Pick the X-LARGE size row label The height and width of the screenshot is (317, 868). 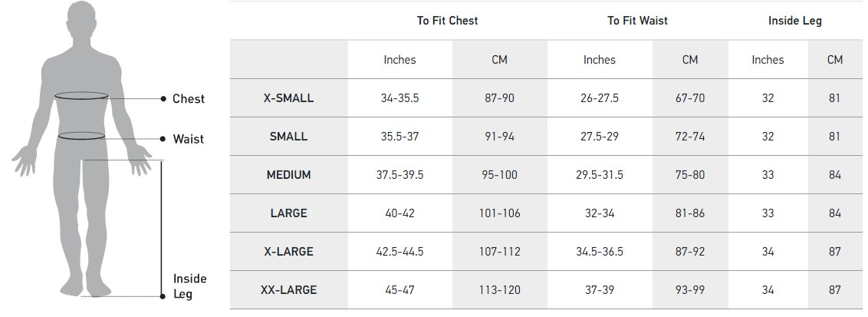(288, 252)
